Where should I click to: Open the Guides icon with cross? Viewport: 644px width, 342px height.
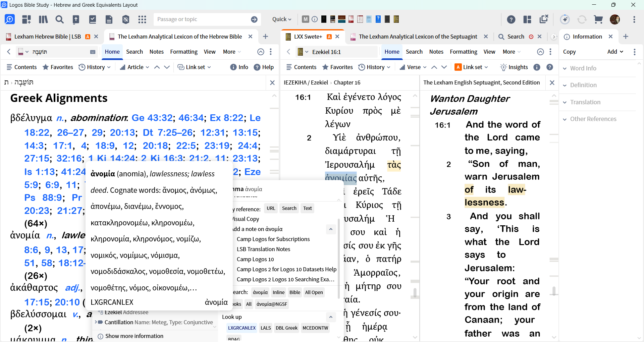click(76, 19)
